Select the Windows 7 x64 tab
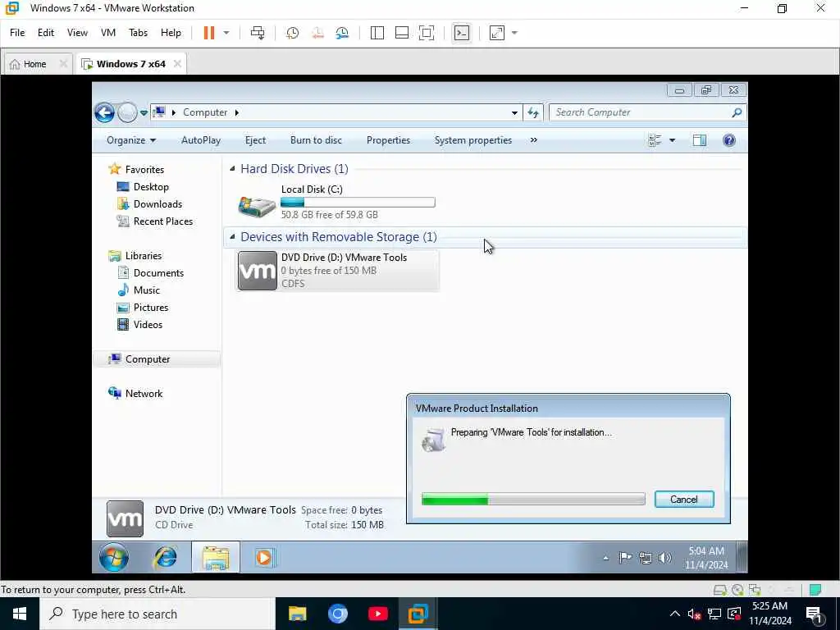 pyautogui.click(x=130, y=64)
